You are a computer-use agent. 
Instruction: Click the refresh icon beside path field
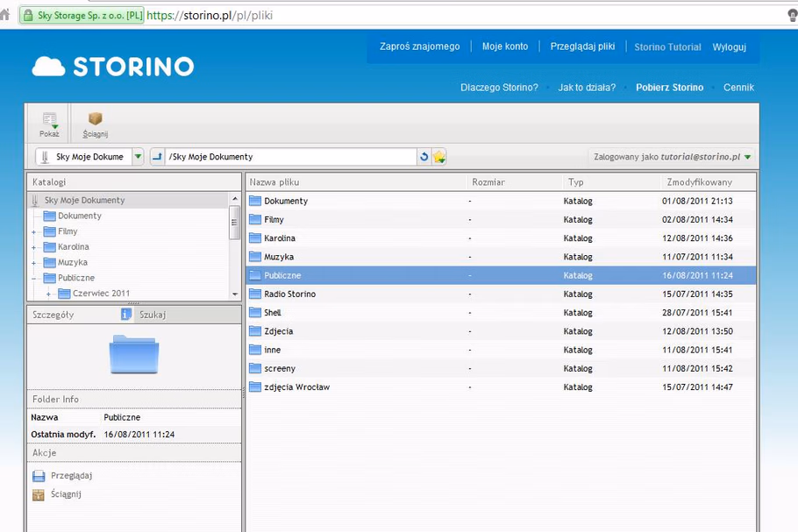point(424,157)
